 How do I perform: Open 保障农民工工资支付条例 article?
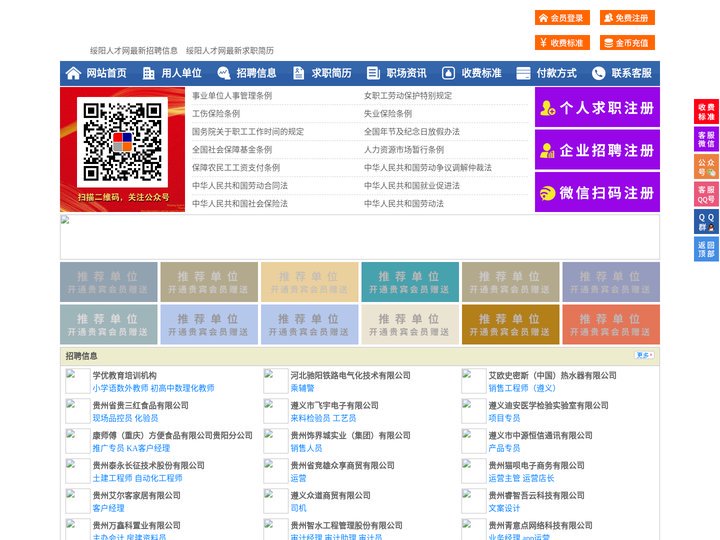(236, 168)
